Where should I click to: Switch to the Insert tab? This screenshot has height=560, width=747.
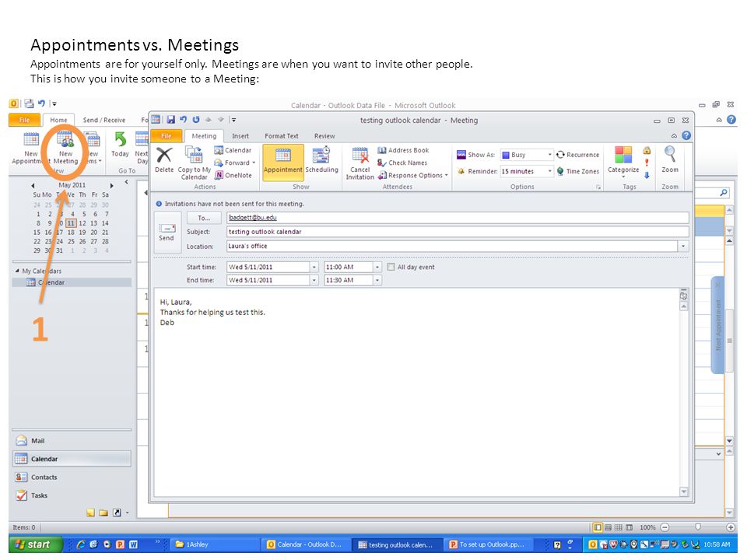tap(240, 136)
